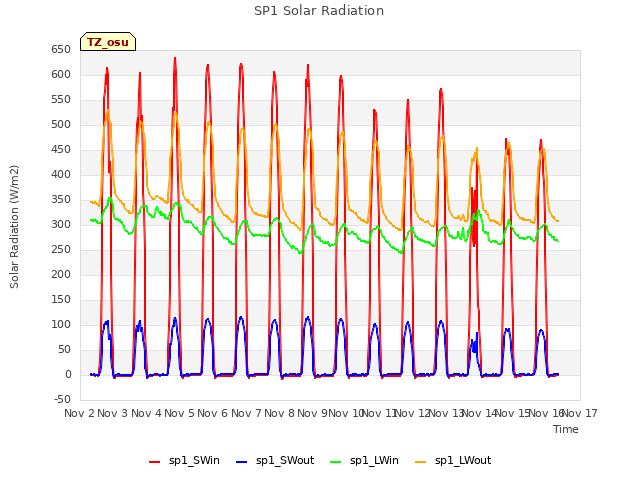Click the Solar Radiation (W/m2) axis label
This screenshot has width=640, height=480.
tap(14, 227)
